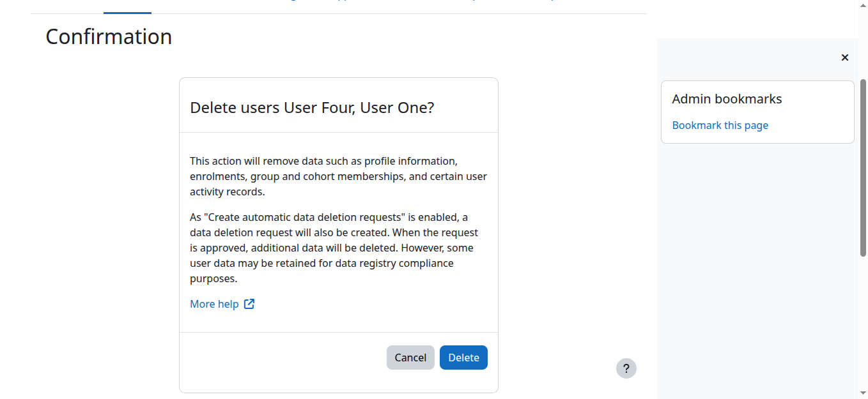This screenshot has width=868, height=399.
Task: Click the Admin bookmarks block heading
Action: (727, 99)
